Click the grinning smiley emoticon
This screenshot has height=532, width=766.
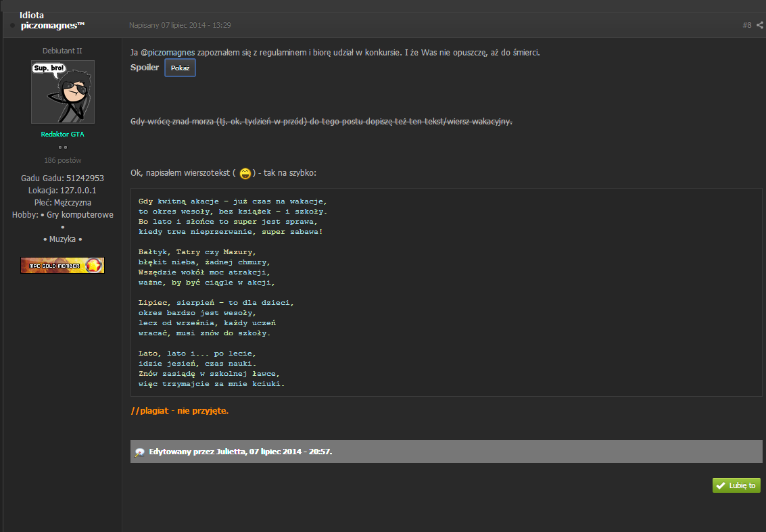pos(245,174)
